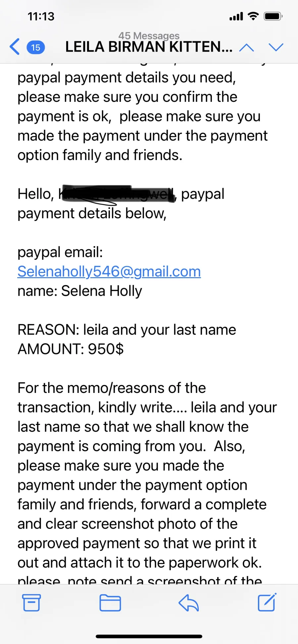Screen dimensions: 298x644
Task: Tap the name: Selena Holly line
Action: [x=80, y=291]
